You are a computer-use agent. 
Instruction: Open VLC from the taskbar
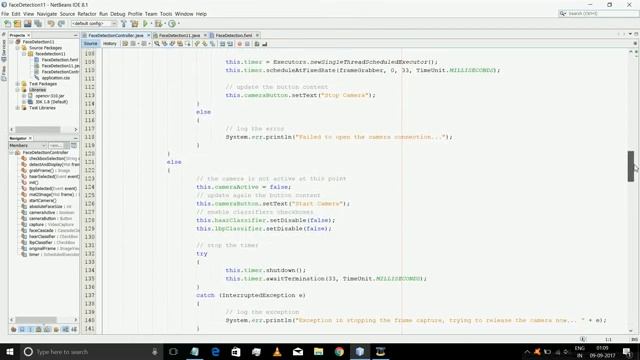277,351
